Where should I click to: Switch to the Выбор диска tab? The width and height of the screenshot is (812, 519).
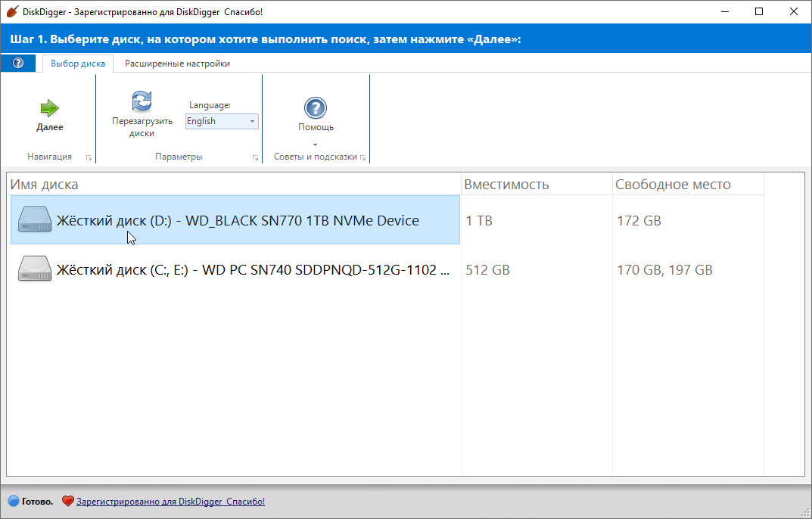click(78, 64)
